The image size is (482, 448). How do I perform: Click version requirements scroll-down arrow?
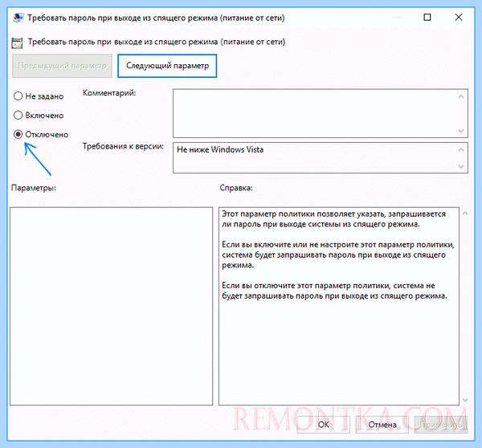[x=461, y=166]
